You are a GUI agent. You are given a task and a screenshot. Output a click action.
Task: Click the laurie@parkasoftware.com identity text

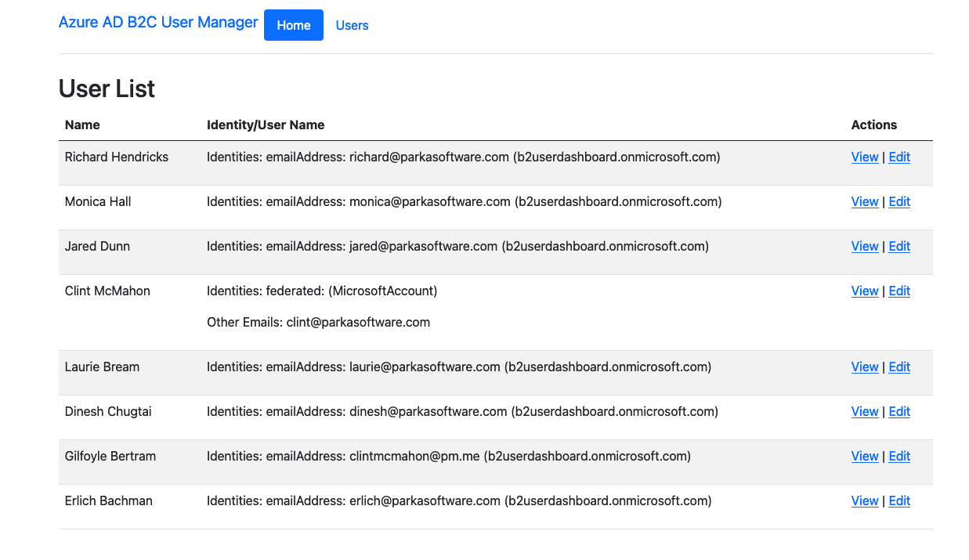[459, 367]
